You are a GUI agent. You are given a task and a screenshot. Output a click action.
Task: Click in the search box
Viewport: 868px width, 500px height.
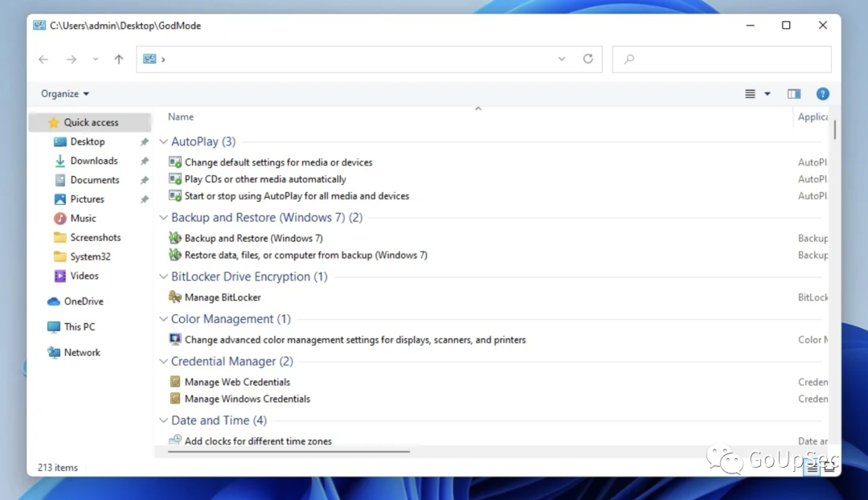pos(721,59)
